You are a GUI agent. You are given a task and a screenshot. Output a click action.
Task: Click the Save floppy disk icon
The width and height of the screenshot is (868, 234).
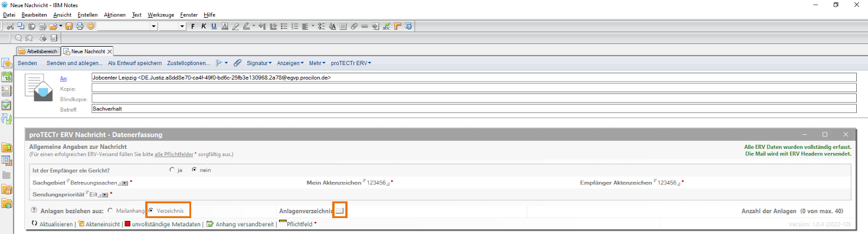click(x=69, y=26)
